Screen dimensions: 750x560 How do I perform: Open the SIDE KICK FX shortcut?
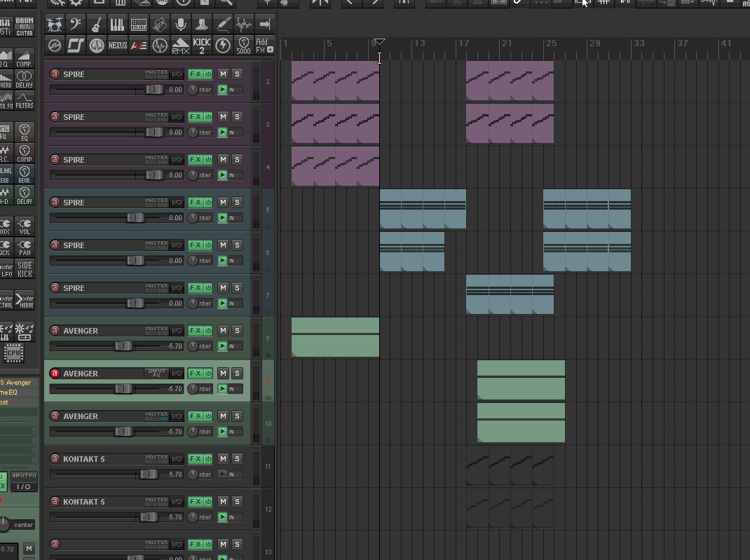coord(25,269)
